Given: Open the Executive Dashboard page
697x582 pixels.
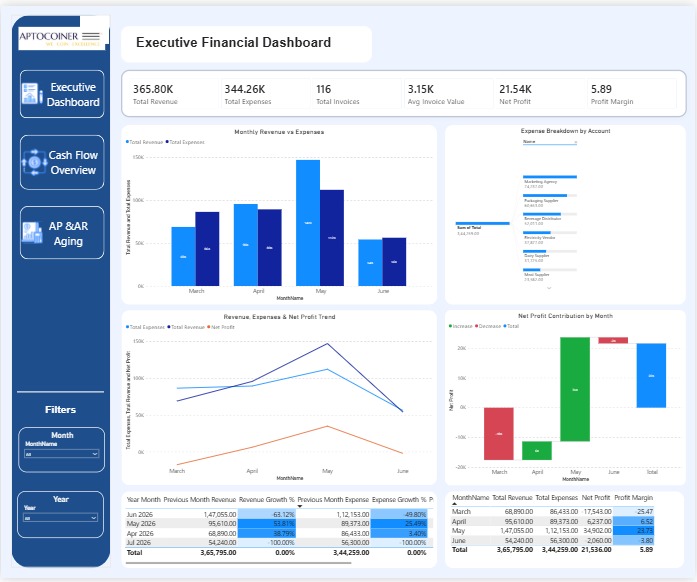Looking at the screenshot, I should [62, 94].
